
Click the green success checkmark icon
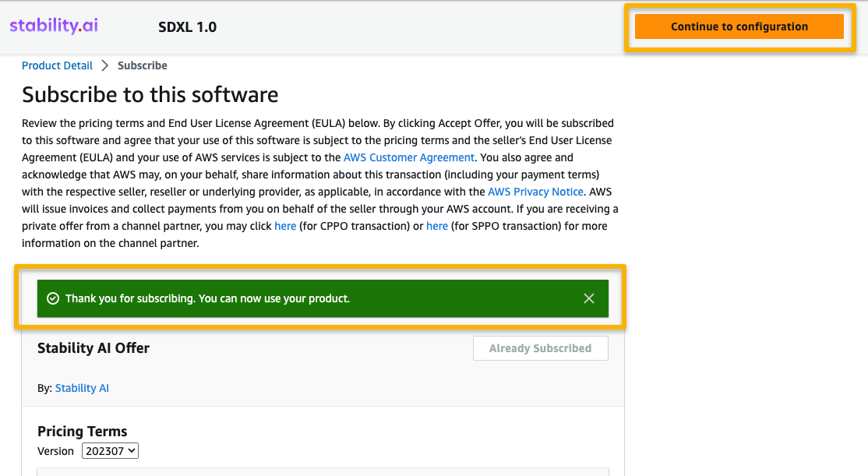point(52,298)
